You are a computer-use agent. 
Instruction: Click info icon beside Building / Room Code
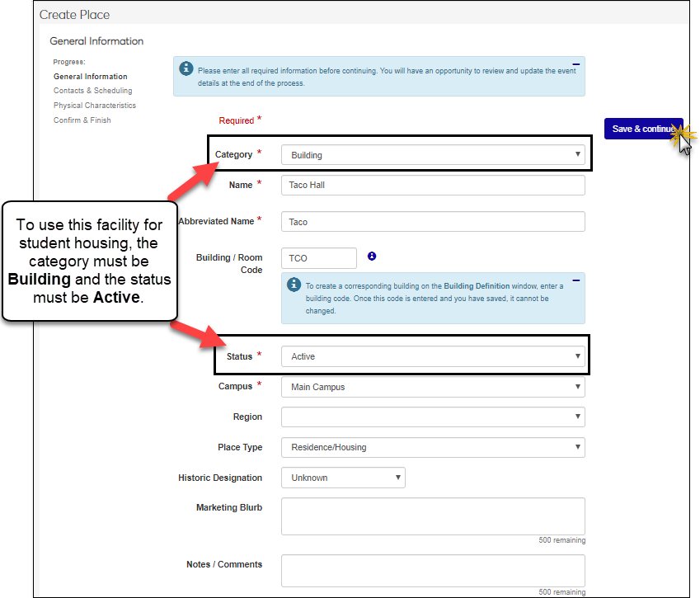tap(372, 257)
